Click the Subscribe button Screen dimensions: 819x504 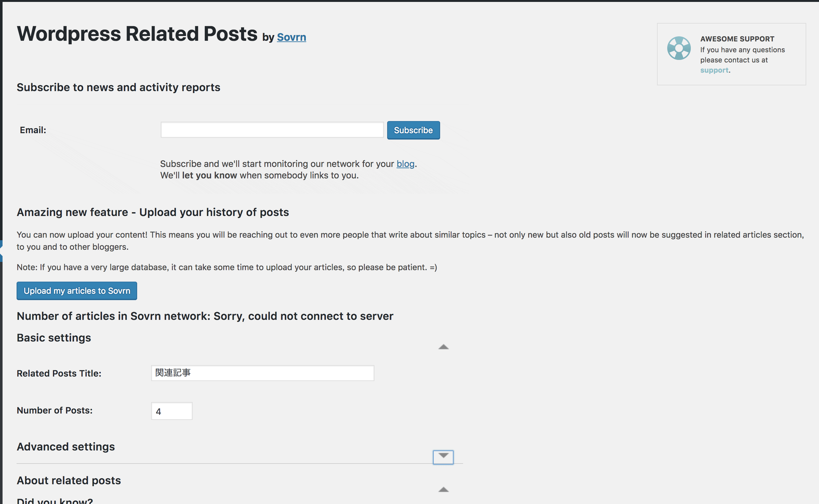click(x=413, y=130)
